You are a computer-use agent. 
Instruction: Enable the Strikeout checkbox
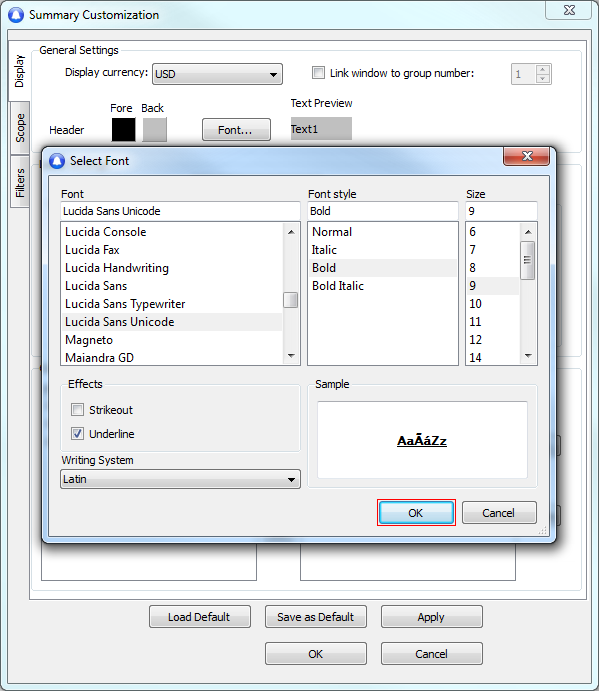[77, 410]
